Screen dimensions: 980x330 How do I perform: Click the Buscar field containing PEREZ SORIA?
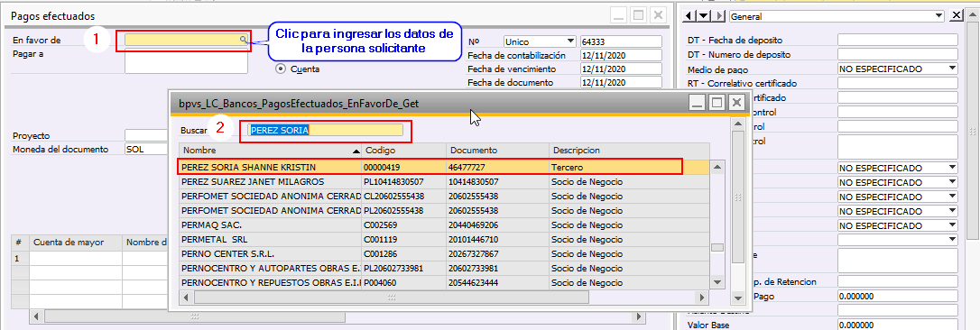click(x=325, y=130)
